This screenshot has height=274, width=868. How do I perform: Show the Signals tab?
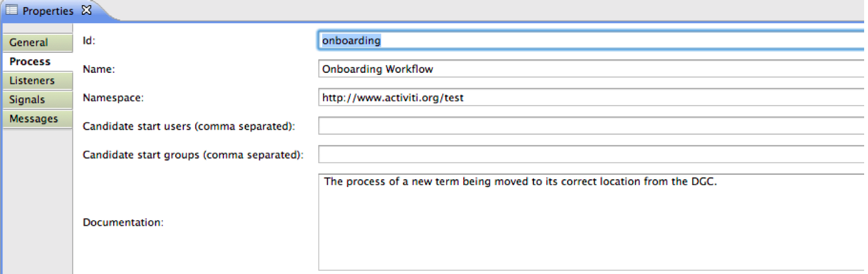(37, 100)
